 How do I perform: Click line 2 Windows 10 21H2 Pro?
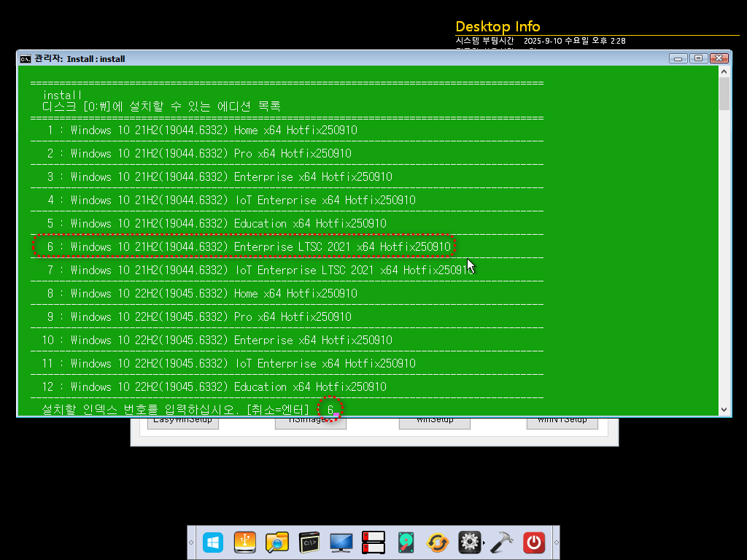point(199,153)
